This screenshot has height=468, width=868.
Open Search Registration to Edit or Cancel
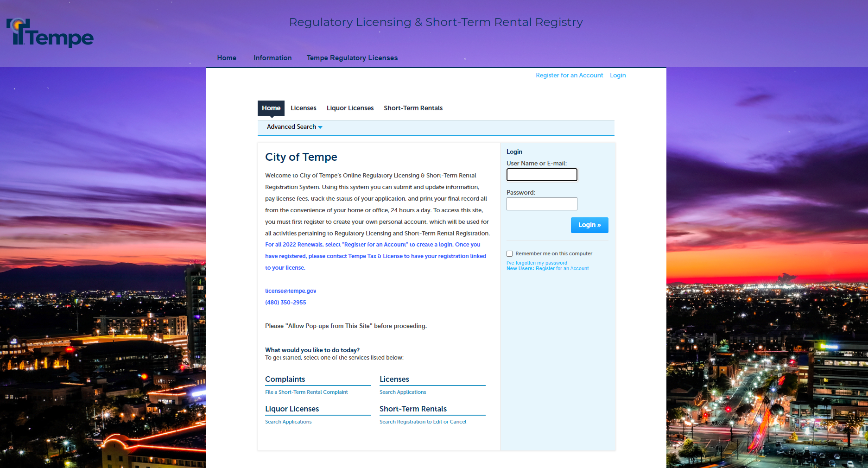(x=423, y=422)
